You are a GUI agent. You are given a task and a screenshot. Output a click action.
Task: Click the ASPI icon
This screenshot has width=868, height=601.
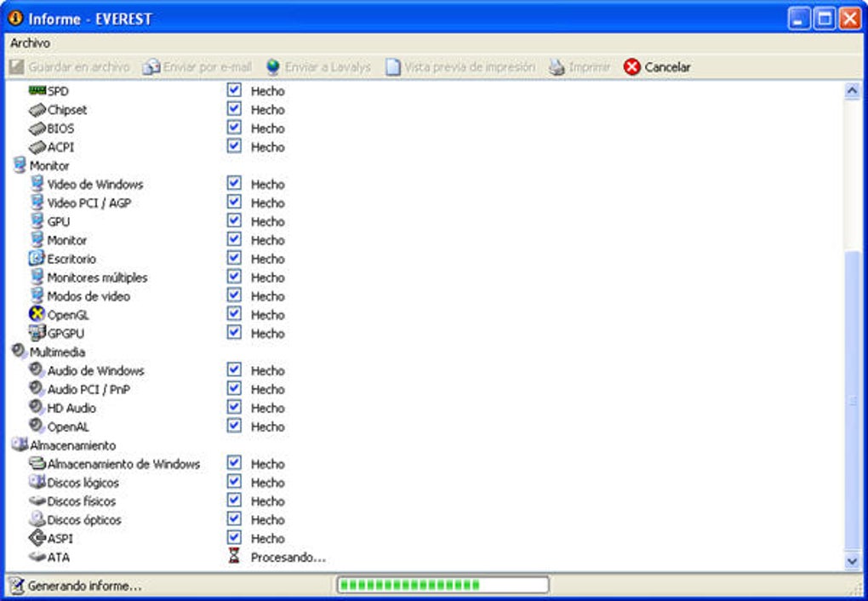(37, 537)
